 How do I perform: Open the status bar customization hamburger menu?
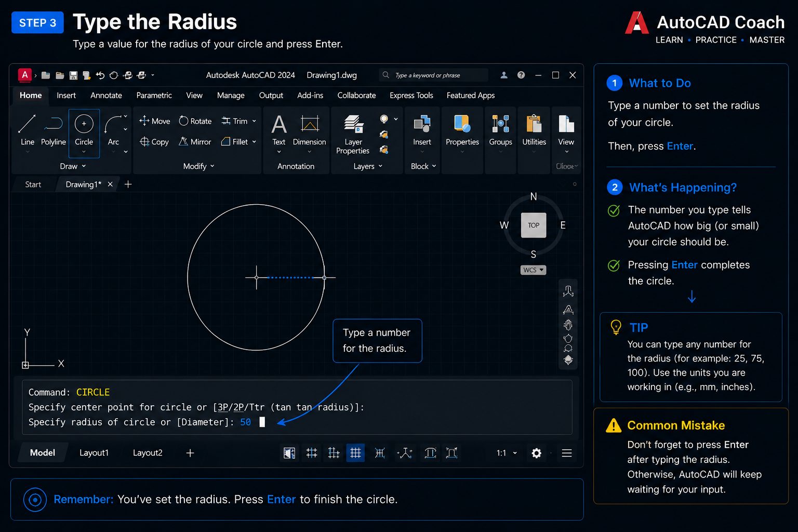point(567,453)
